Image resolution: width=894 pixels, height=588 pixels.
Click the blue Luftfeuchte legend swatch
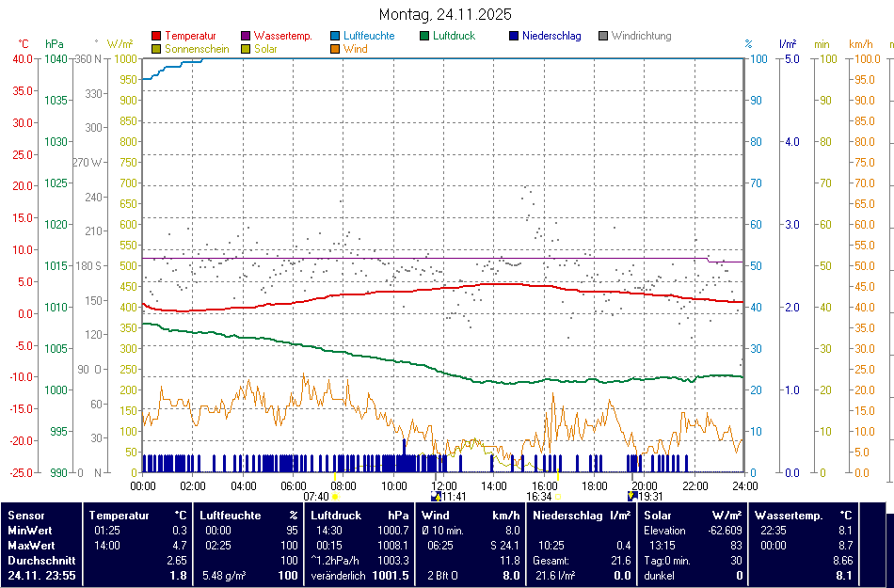click(335, 37)
